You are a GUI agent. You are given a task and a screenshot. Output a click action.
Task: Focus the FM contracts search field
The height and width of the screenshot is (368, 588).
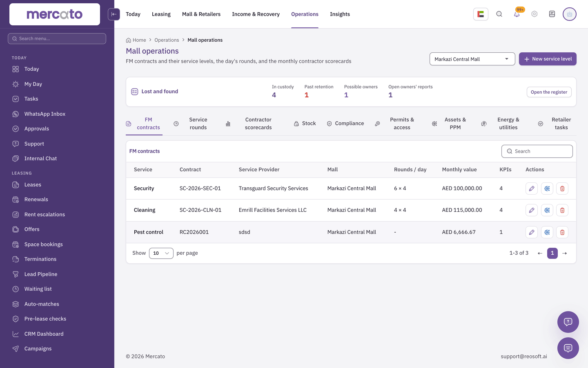click(537, 151)
